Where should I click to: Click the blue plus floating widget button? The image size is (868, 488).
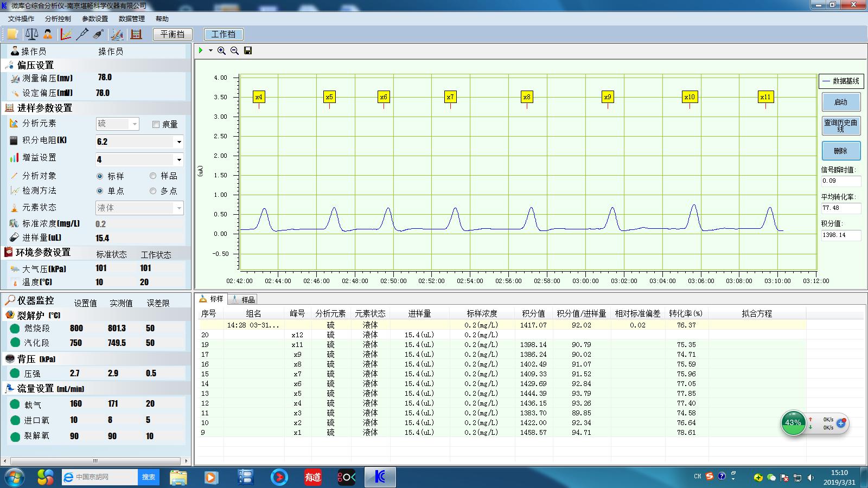[x=841, y=423]
